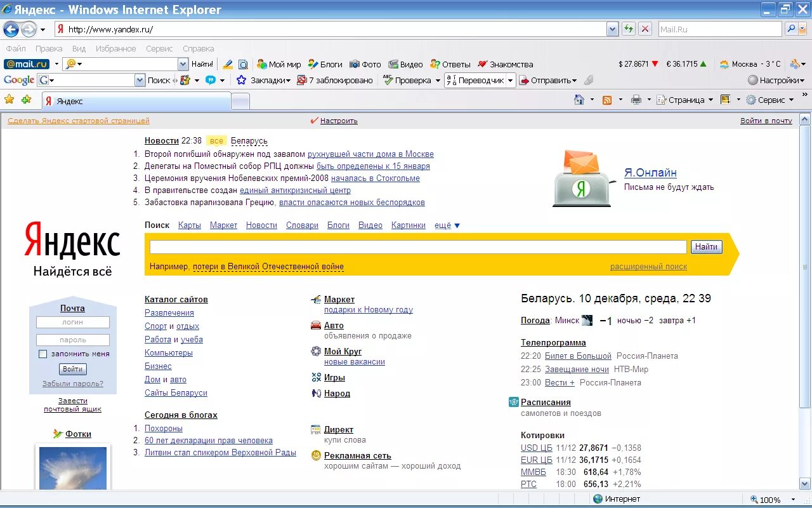Open the Настроить link
Viewport: 812px width, 508px height.
[x=339, y=121]
